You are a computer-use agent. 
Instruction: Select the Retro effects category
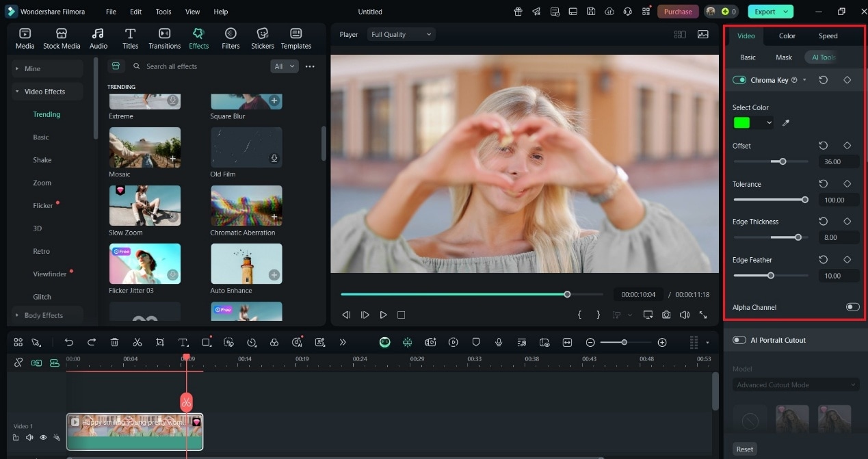[42, 251]
